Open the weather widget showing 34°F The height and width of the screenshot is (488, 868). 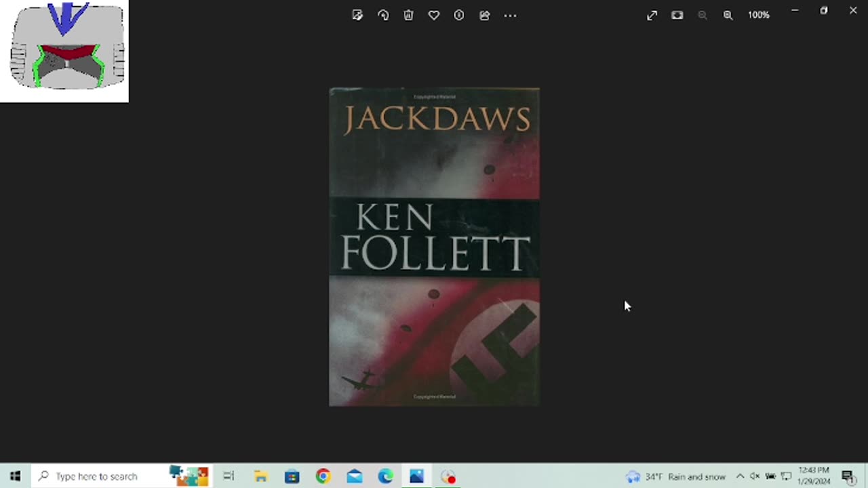[x=675, y=476]
